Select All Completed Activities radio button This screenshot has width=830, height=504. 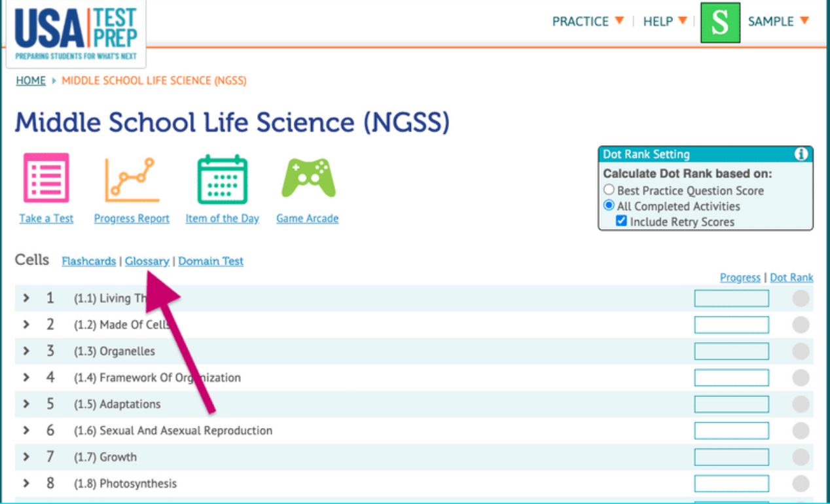(x=609, y=206)
